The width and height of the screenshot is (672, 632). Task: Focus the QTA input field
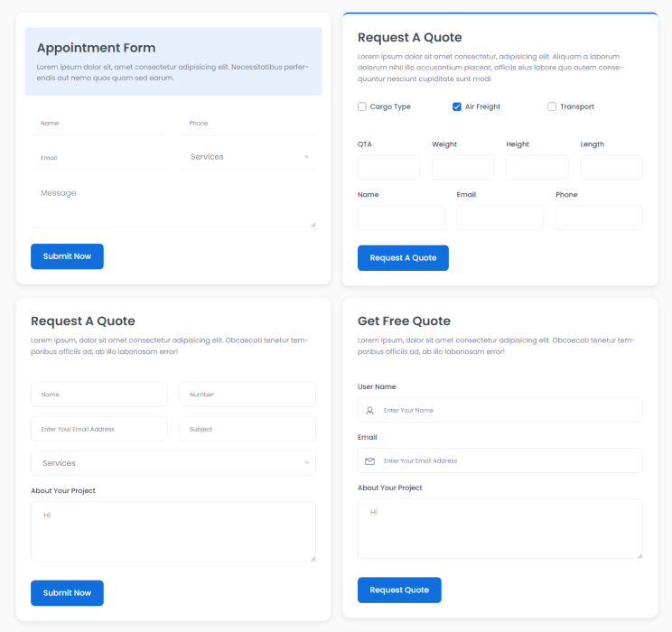389,167
